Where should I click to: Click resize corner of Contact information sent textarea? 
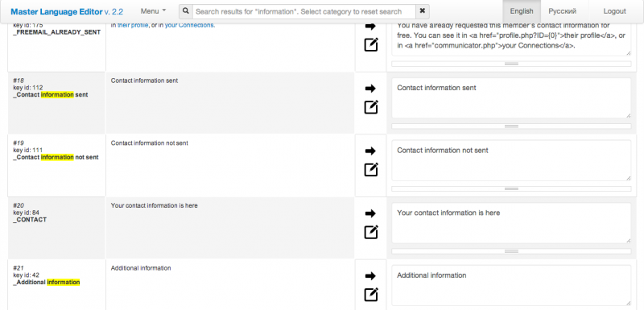tap(629, 116)
